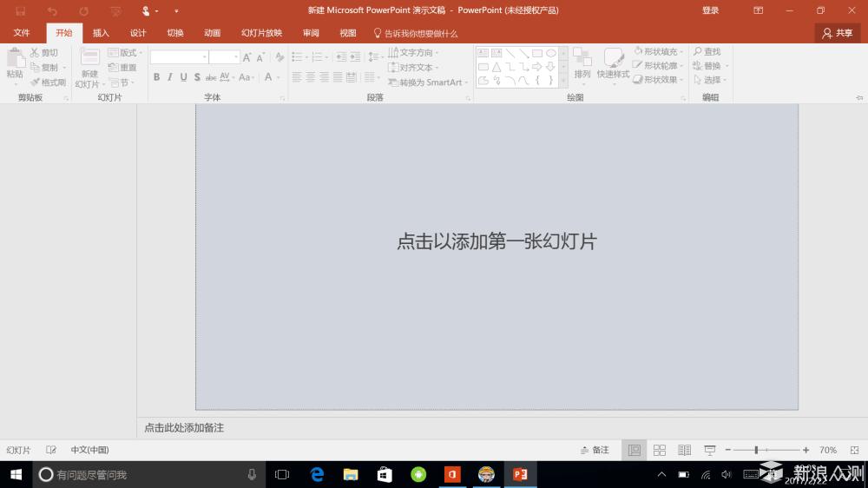This screenshot has height=488, width=868.
Task: Toggle the Notes pane button
Action: point(595,451)
